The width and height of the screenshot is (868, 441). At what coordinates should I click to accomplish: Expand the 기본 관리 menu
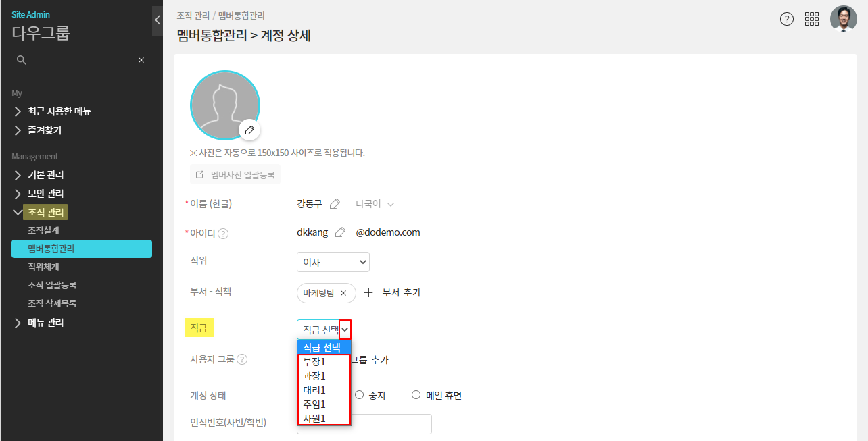coord(46,175)
